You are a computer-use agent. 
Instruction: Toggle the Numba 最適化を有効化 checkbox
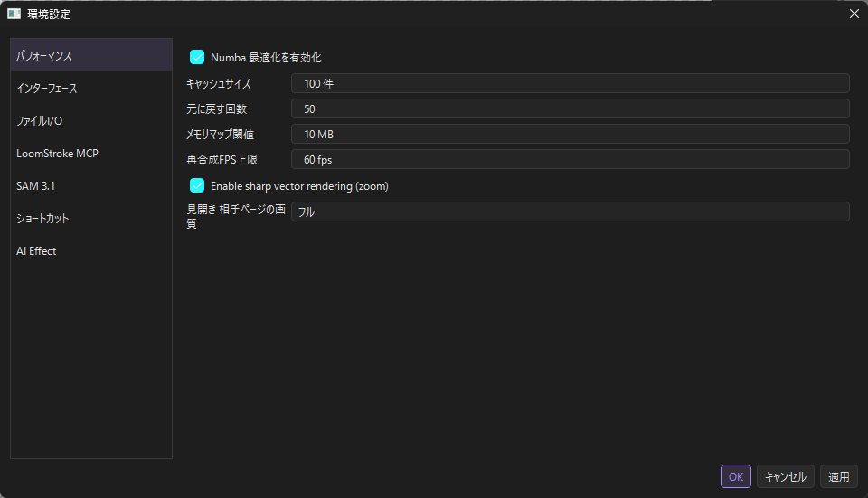click(x=197, y=57)
